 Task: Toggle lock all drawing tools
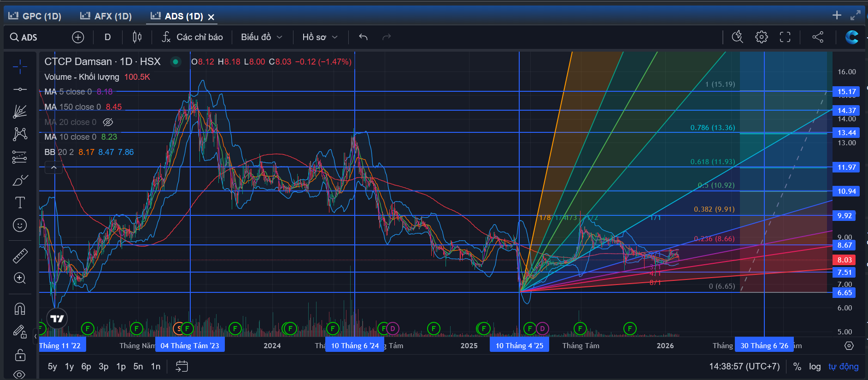coord(20,355)
